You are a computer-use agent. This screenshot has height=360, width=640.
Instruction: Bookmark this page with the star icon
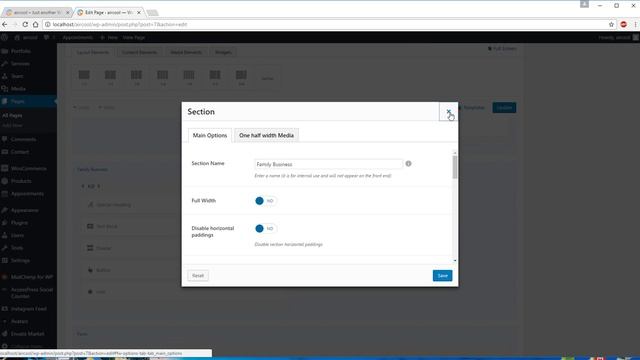(x=611, y=24)
